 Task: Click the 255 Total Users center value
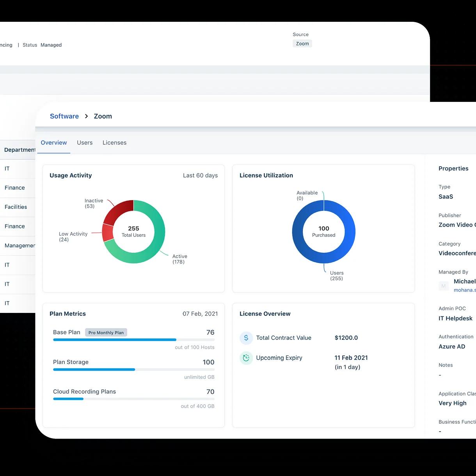[x=133, y=231]
